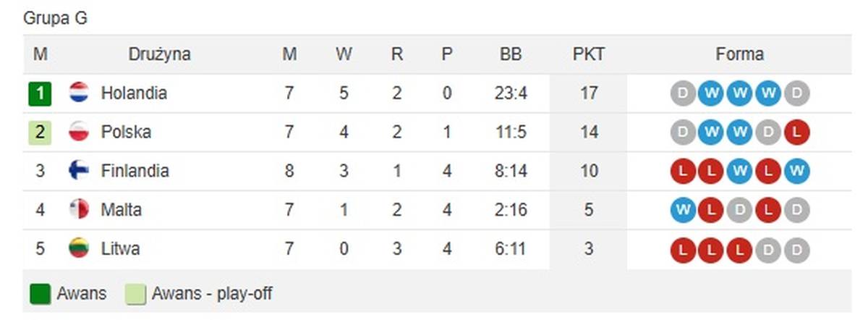Click the Malta flag icon
This screenshot has width=868, height=320.
point(78,210)
